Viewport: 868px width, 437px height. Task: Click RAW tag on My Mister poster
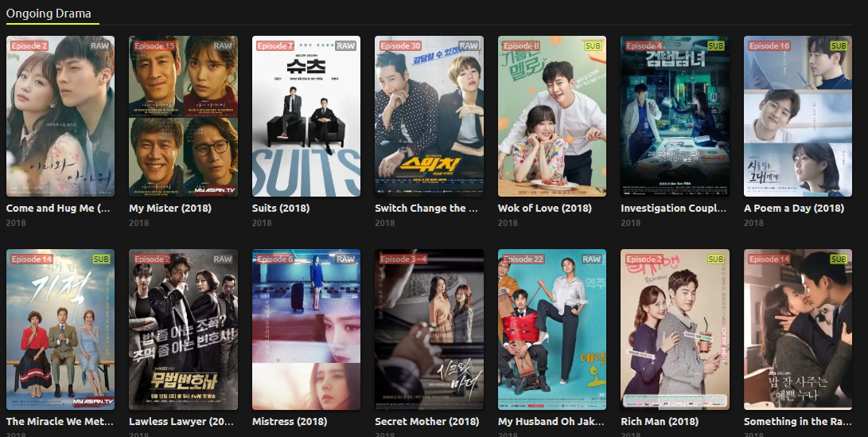point(223,46)
